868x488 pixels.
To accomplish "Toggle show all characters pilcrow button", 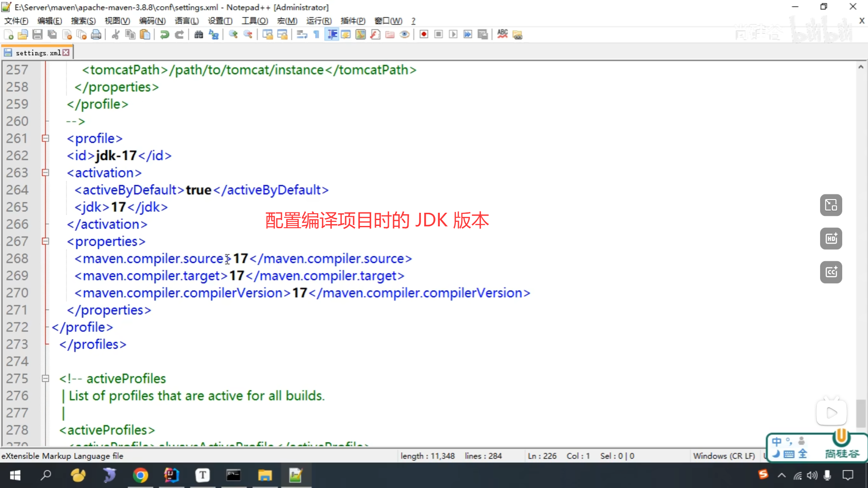I will pos(316,35).
